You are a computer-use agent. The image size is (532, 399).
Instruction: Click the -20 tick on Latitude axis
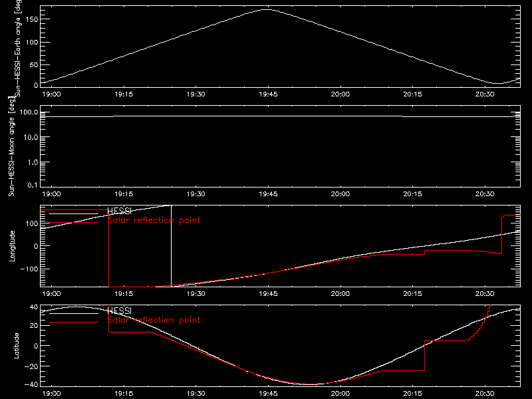click(31, 366)
